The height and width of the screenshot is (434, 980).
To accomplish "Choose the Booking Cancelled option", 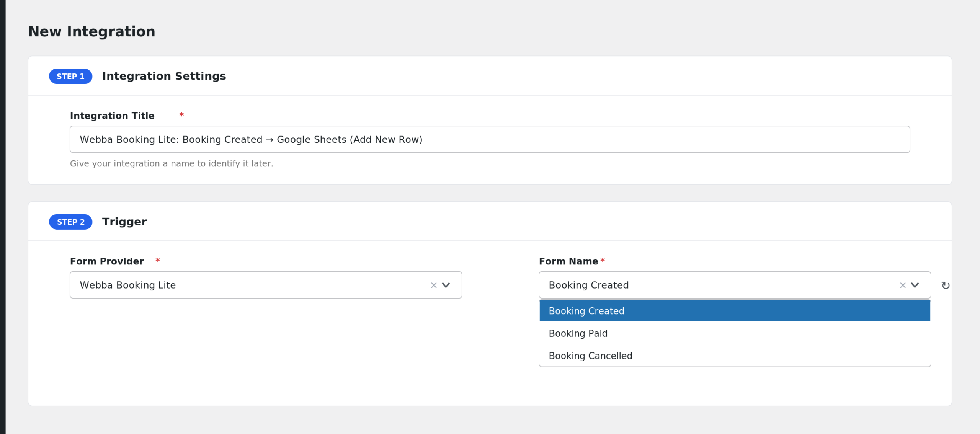I will pyautogui.click(x=735, y=356).
